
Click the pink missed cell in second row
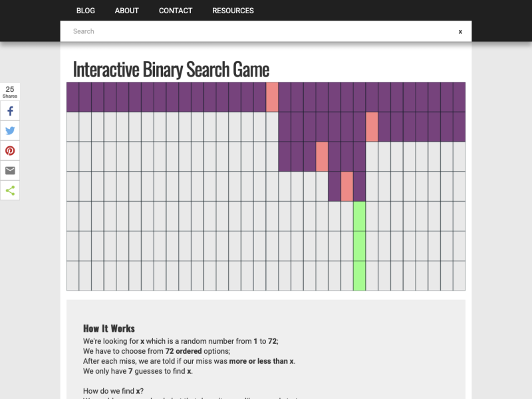point(372,126)
